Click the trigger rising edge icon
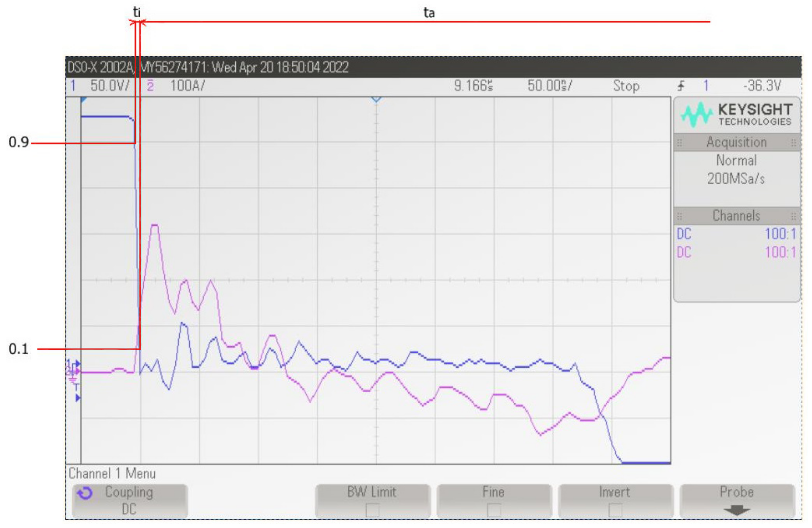 coord(681,86)
